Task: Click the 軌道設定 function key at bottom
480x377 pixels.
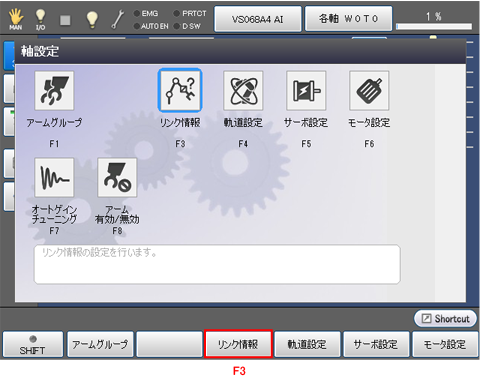Action: [307, 344]
